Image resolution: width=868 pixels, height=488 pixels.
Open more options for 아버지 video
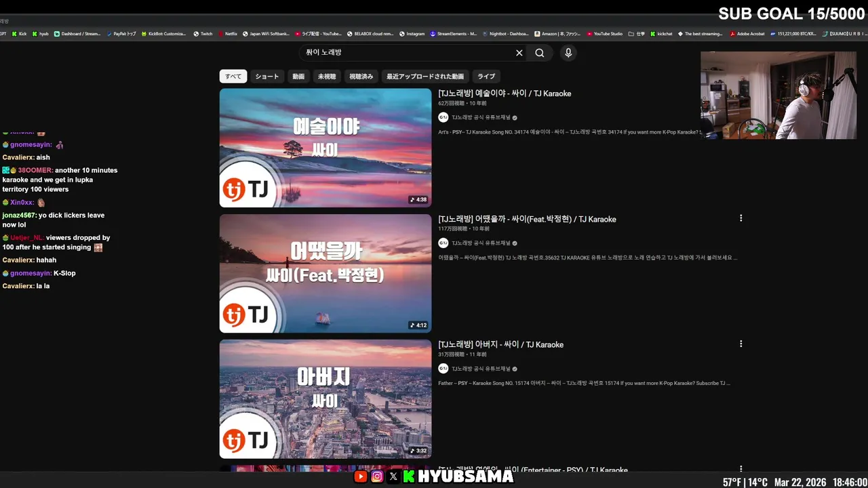pyautogui.click(x=741, y=344)
